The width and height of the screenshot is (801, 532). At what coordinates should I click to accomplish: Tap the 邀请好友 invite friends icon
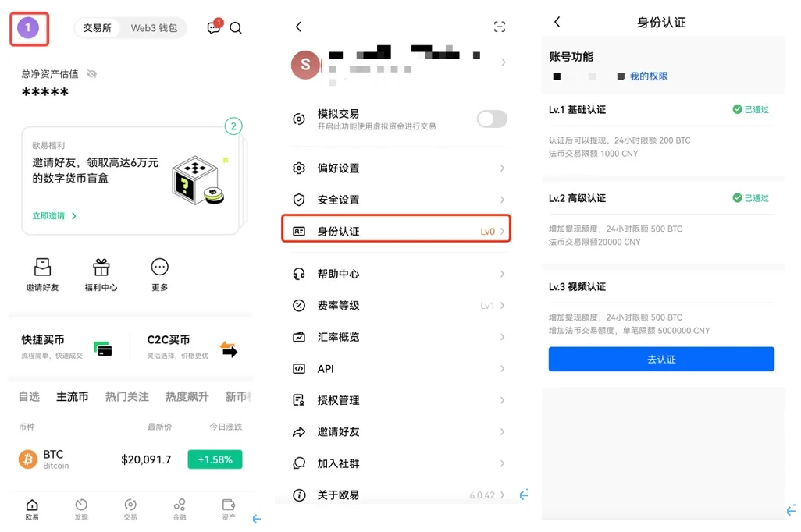point(41,268)
